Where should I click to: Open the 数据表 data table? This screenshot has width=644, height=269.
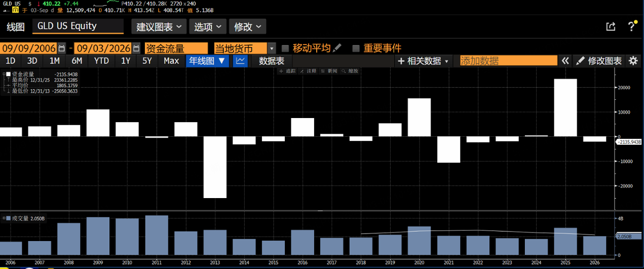pos(272,61)
